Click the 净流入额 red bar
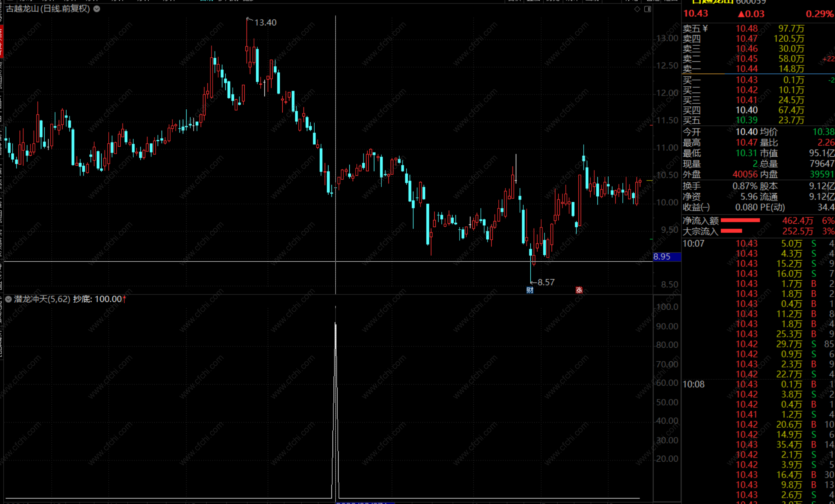The image size is (835, 504). pos(740,220)
